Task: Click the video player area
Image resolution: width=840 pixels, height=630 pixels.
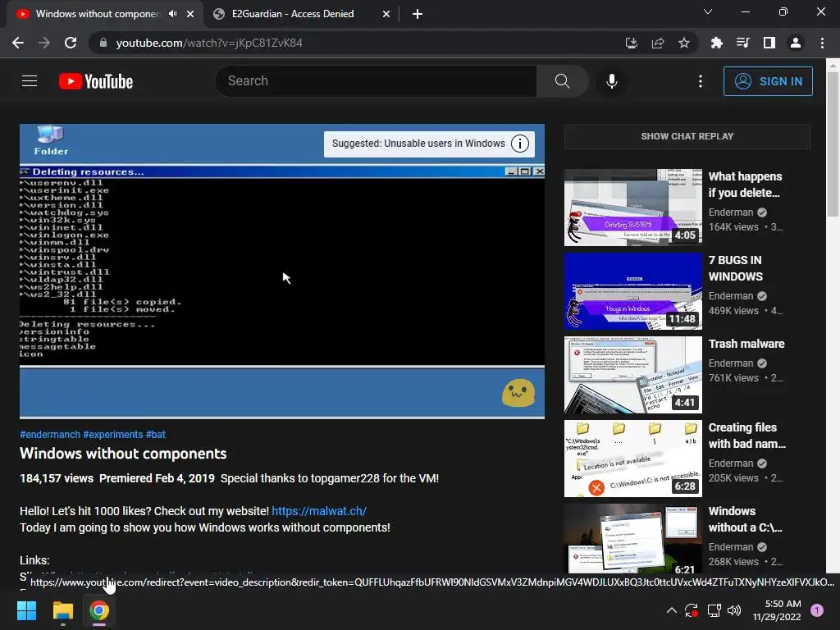Action: pyautogui.click(x=282, y=271)
